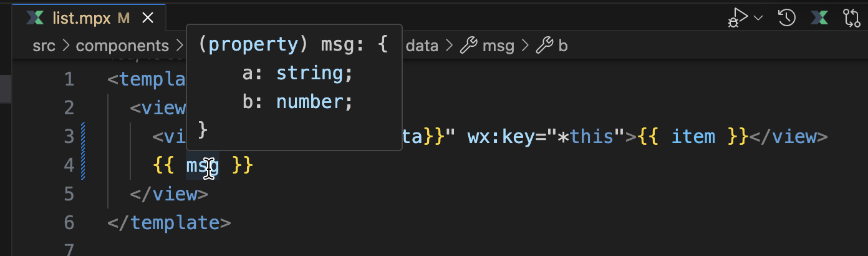Image resolution: width=868 pixels, height=256 pixels.
Task: Open the dropdown arrow beside the run icon
Action: 759,18
